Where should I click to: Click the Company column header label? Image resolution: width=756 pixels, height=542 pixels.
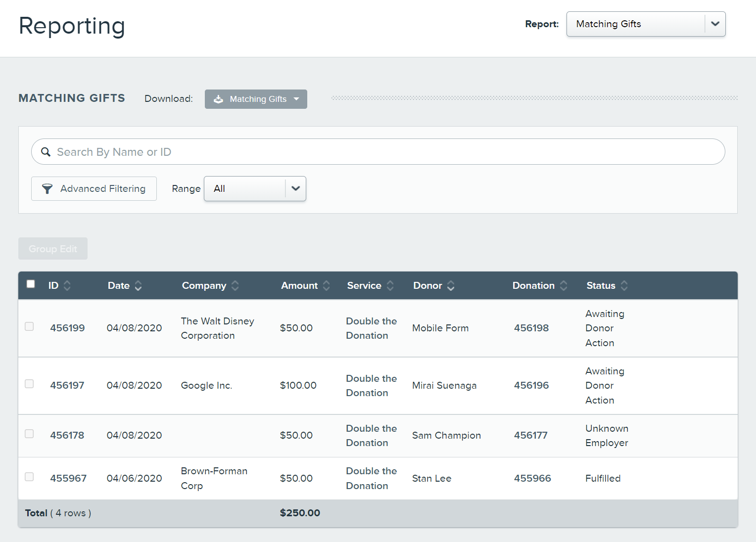pyautogui.click(x=204, y=285)
